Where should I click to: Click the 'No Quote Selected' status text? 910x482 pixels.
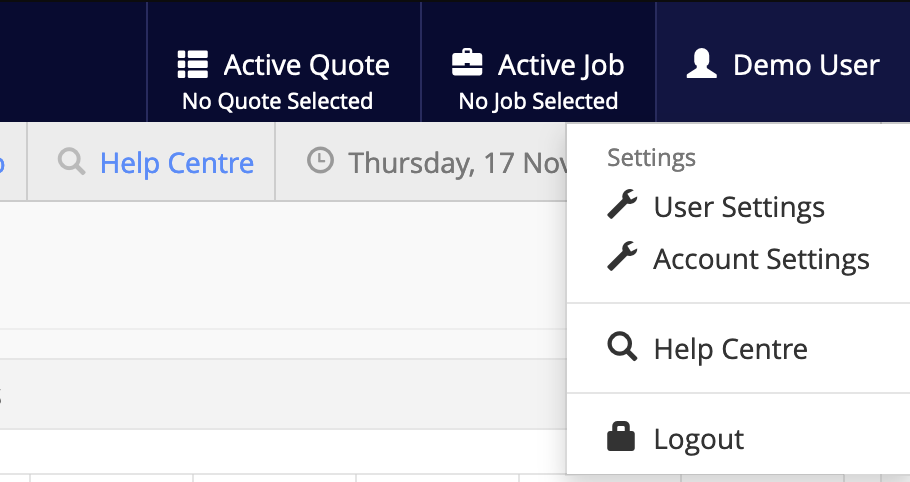pyautogui.click(x=277, y=101)
